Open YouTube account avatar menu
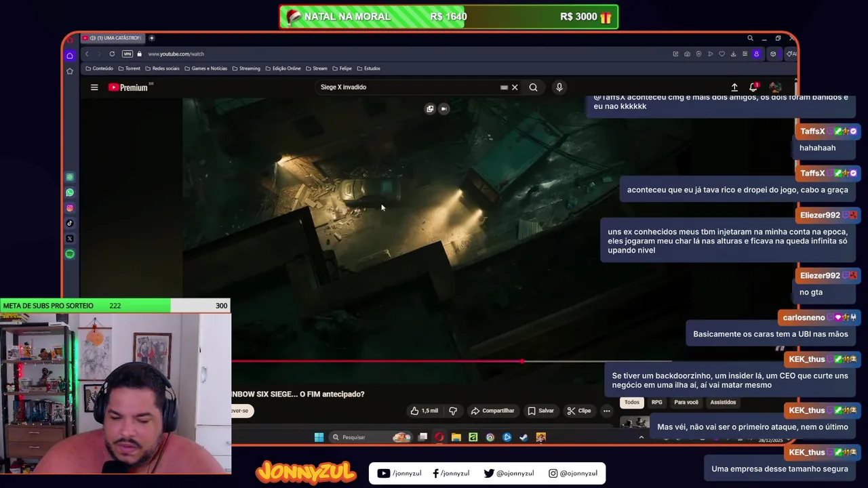 coord(775,87)
